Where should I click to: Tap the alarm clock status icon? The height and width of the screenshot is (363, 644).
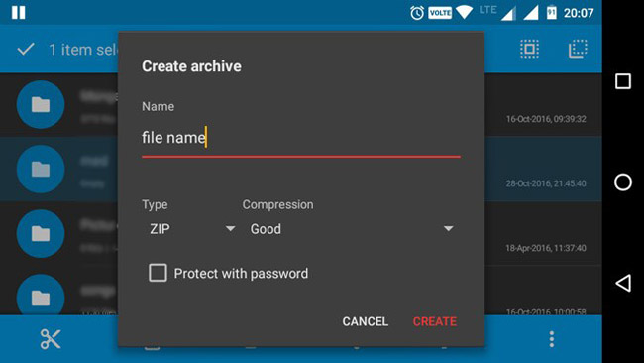416,13
